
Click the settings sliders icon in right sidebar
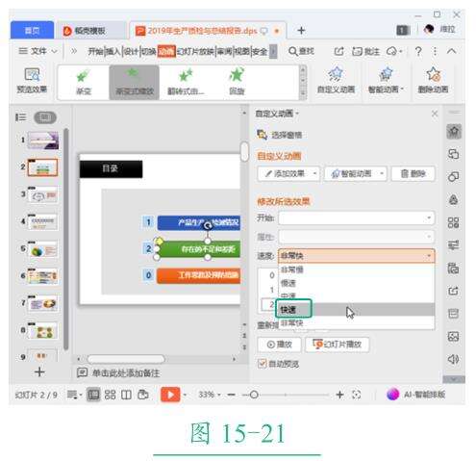[x=453, y=245]
